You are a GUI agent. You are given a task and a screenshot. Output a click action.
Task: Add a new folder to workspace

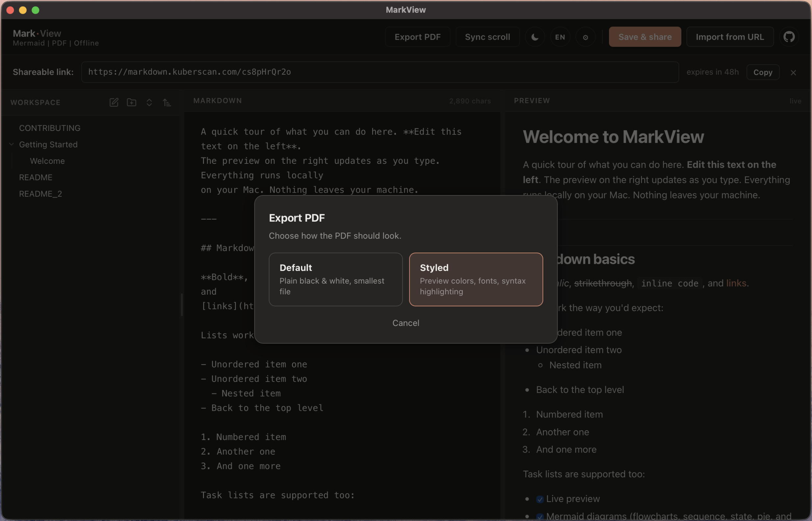pos(132,102)
